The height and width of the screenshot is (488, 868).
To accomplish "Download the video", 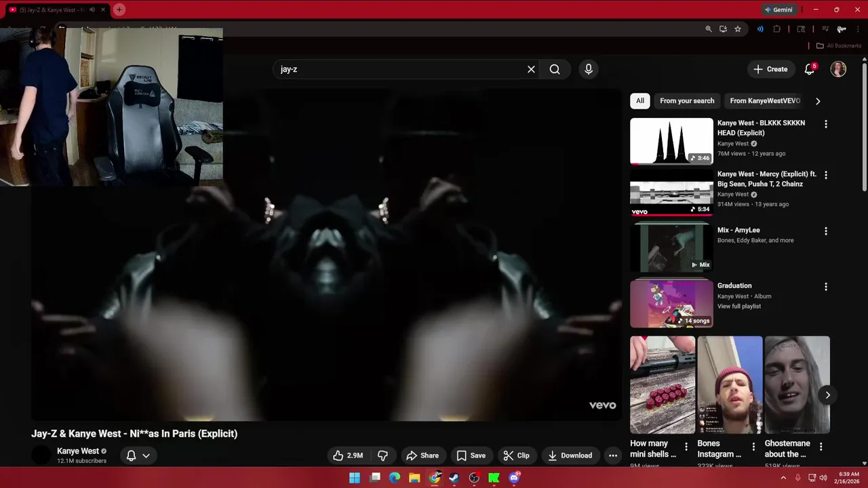I will 570,455.
